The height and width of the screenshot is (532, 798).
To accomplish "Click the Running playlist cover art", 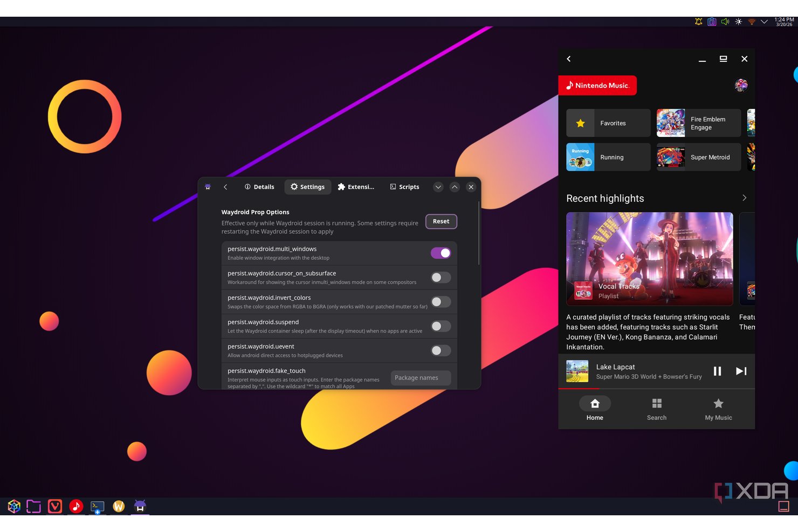I will pos(580,157).
